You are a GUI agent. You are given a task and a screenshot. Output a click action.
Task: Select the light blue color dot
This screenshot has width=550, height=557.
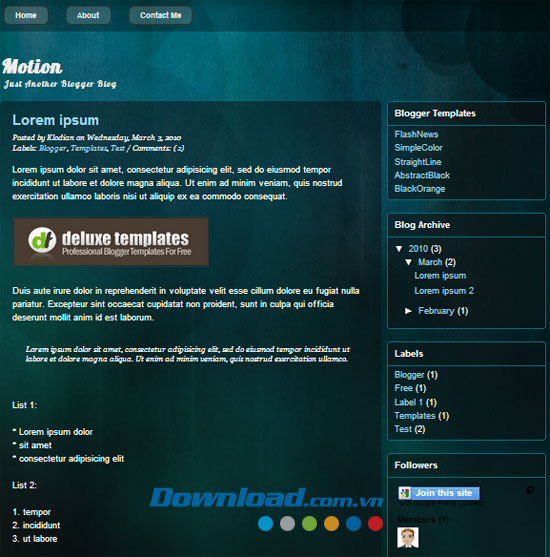pyautogui.click(x=265, y=523)
